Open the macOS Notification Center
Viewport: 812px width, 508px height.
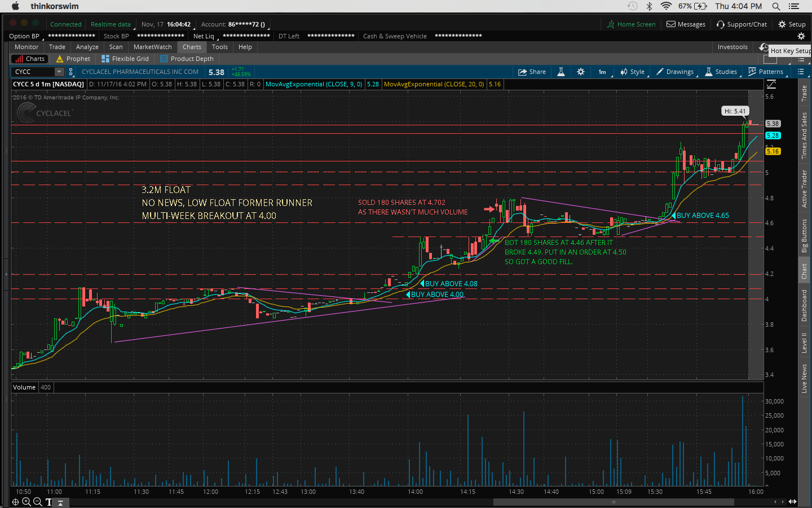click(x=794, y=6)
